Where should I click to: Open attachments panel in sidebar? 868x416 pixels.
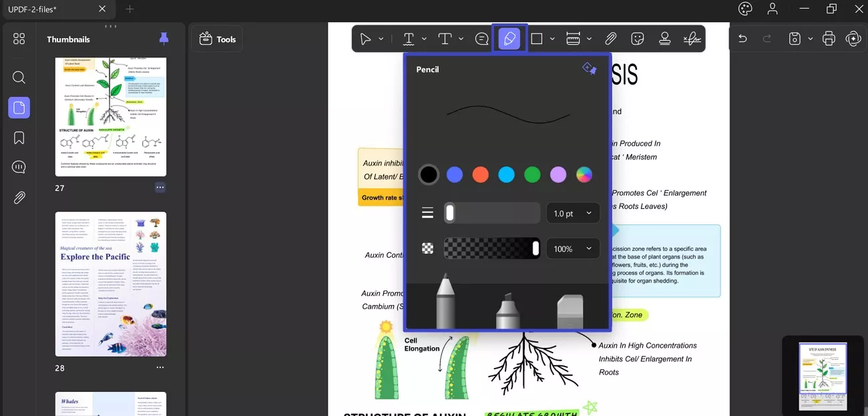click(x=19, y=198)
